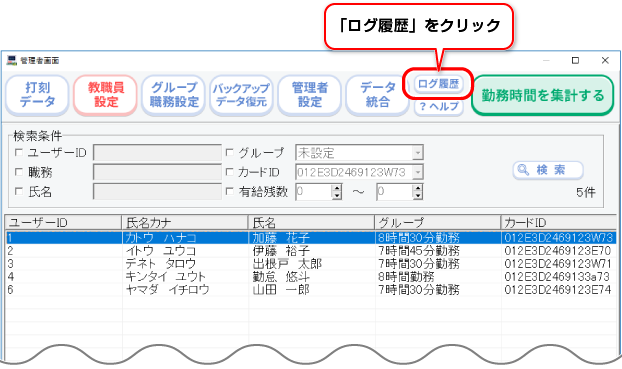Open the ？ヘルプ button
Screen dimensions: 622x369
click(439, 107)
